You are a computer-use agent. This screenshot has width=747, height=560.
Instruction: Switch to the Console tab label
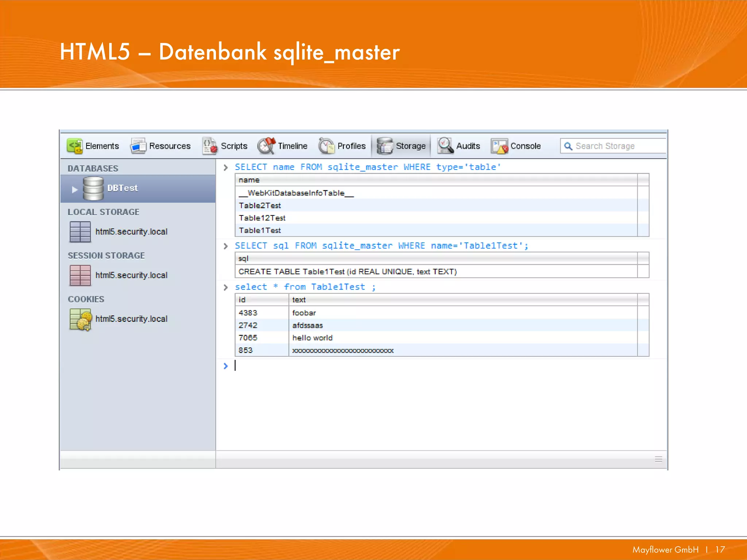pyautogui.click(x=526, y=146)
